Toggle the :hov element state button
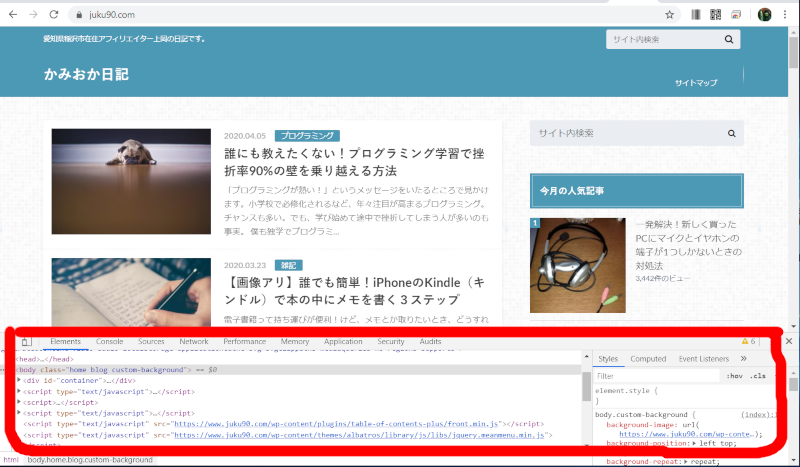Screen dimensions: 800x467 point(734,376)
